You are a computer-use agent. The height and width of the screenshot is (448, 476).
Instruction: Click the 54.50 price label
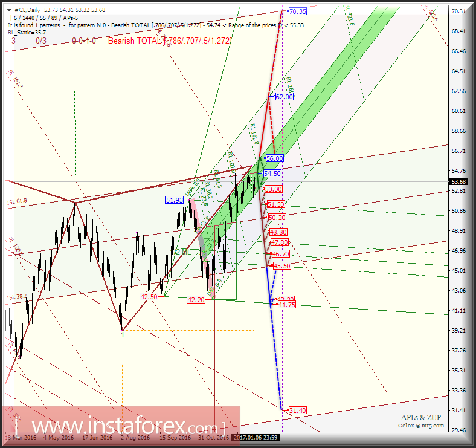point(272,174)
